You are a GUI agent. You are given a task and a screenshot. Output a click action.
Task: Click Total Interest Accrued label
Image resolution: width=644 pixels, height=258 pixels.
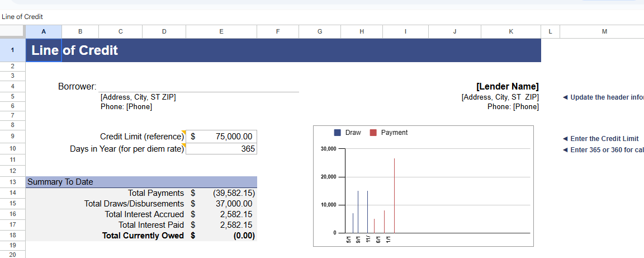pos(144,214)
